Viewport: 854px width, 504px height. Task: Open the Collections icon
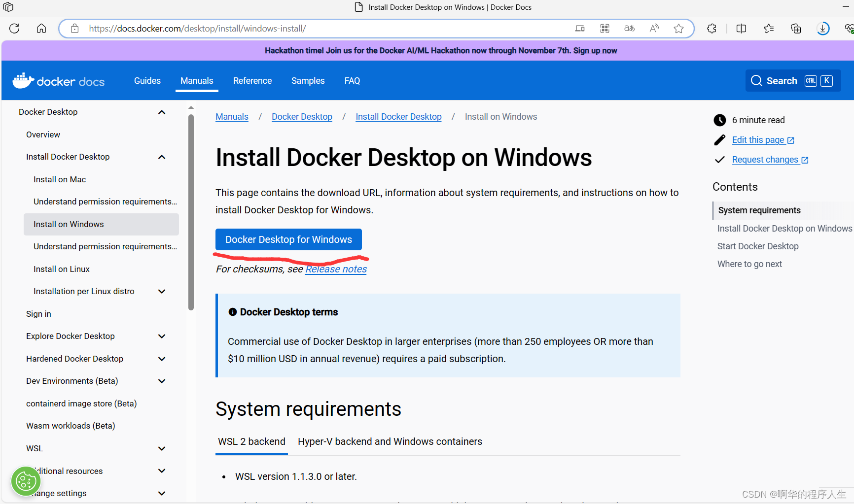click(x=796, y=29)
